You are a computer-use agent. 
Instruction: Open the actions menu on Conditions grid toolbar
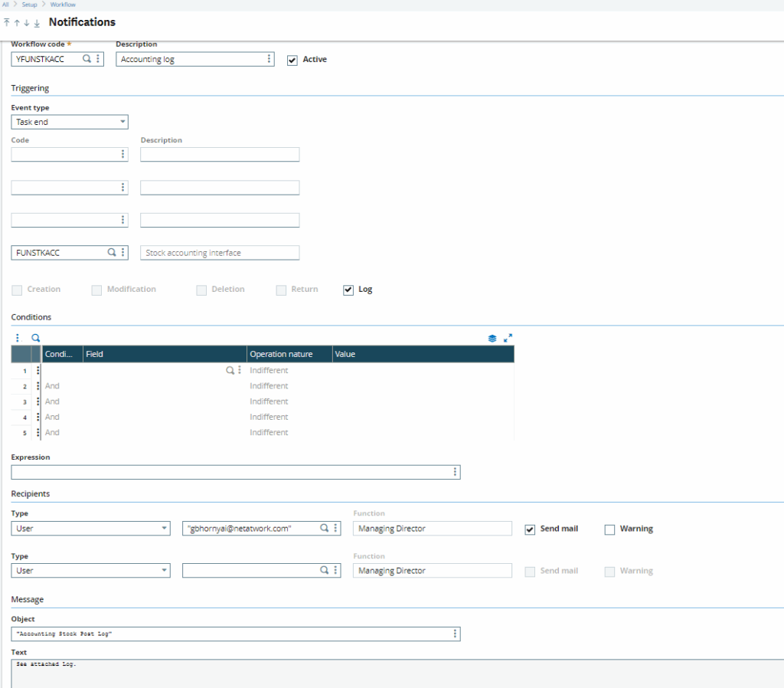18,337
